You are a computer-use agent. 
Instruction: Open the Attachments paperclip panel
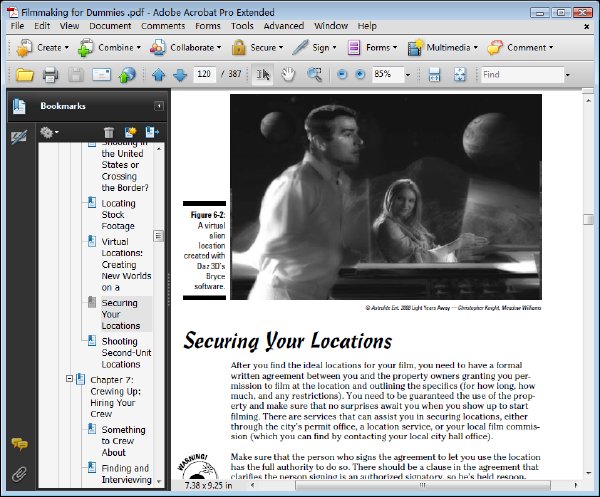[x=19, y=474]
